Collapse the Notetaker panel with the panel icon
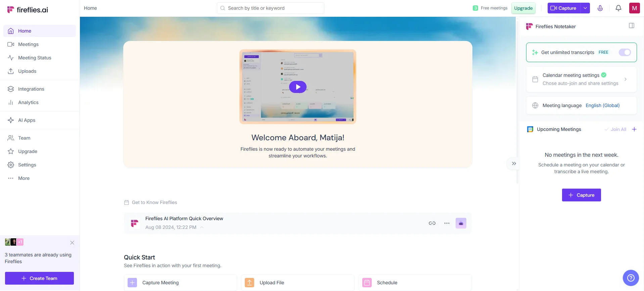Screen dimensions: 644x291 click(632, 26)
